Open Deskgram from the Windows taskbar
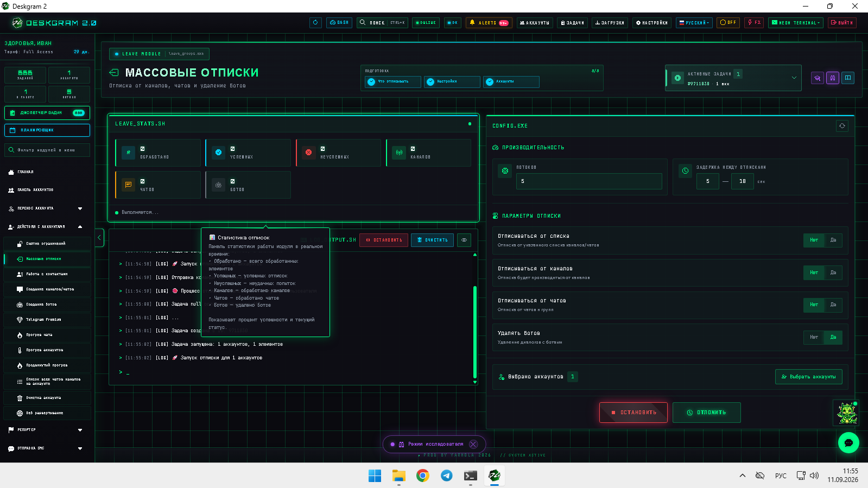 tap(495, 476)
